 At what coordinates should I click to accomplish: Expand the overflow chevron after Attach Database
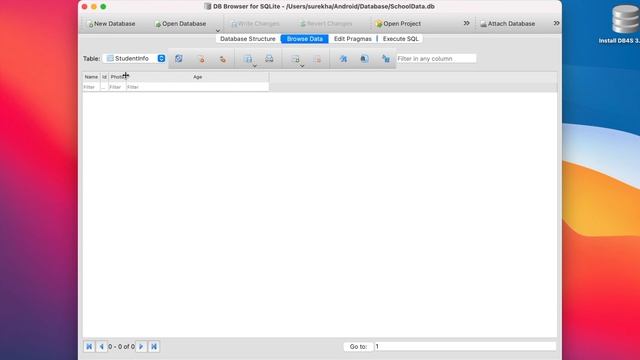(x=556, y=23)
